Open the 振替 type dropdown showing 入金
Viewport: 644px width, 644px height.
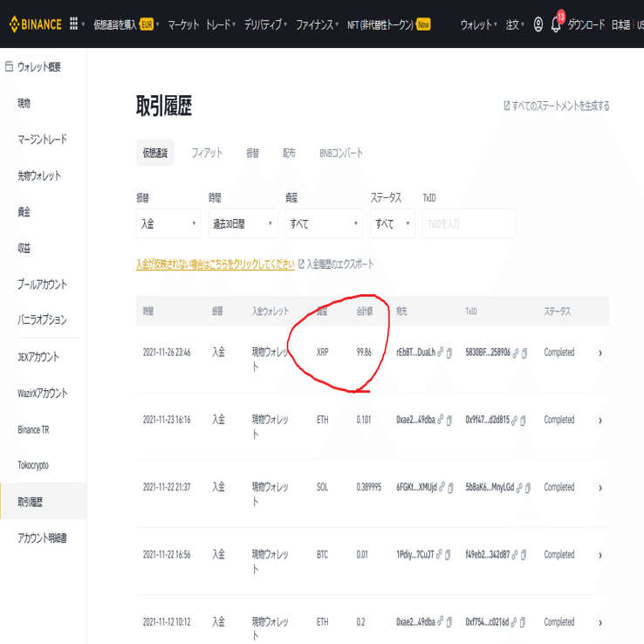click(168, 223)
